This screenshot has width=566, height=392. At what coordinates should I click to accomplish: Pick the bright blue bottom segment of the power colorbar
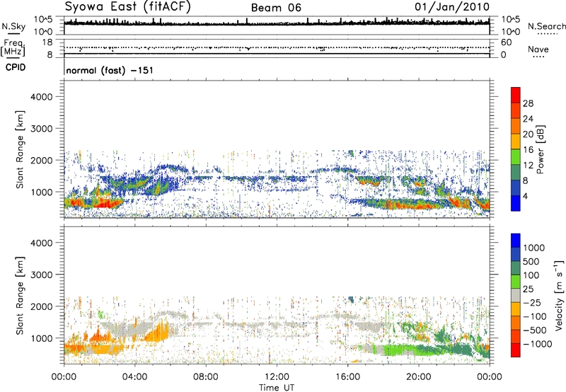coord(516,203)
